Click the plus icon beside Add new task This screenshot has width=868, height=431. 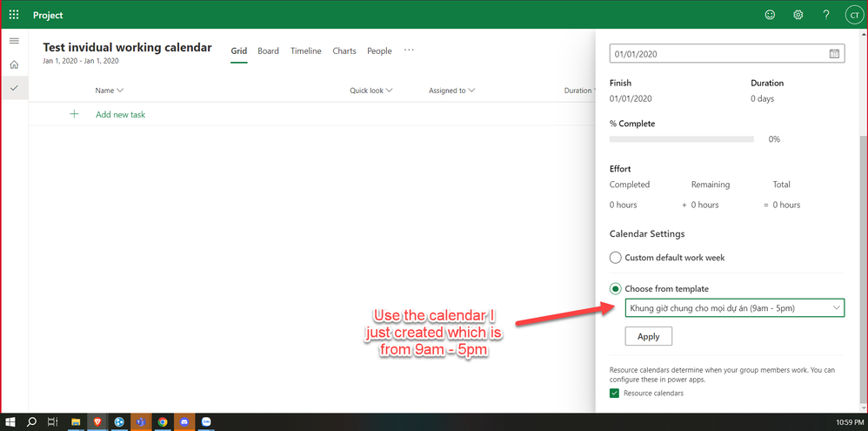[x=74, y=114]
